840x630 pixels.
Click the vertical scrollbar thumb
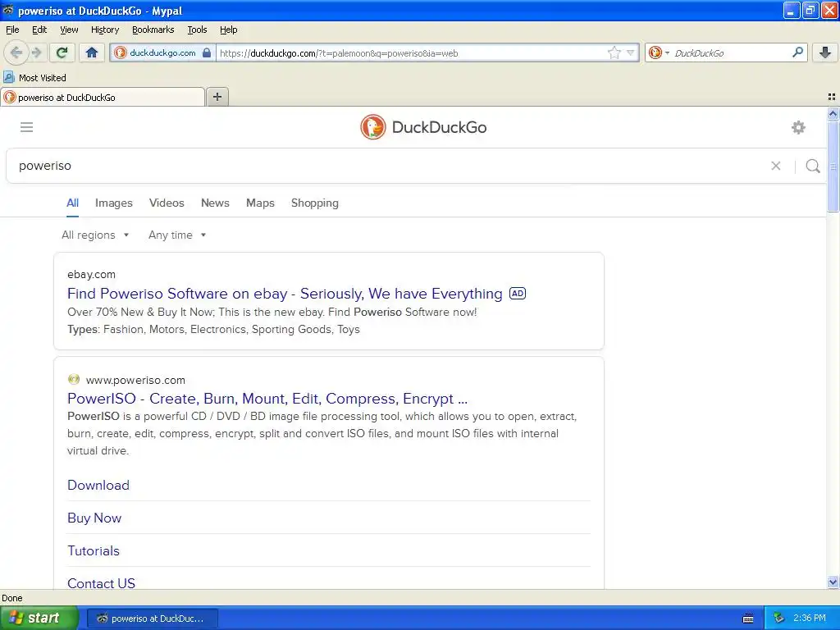(833, 166)
